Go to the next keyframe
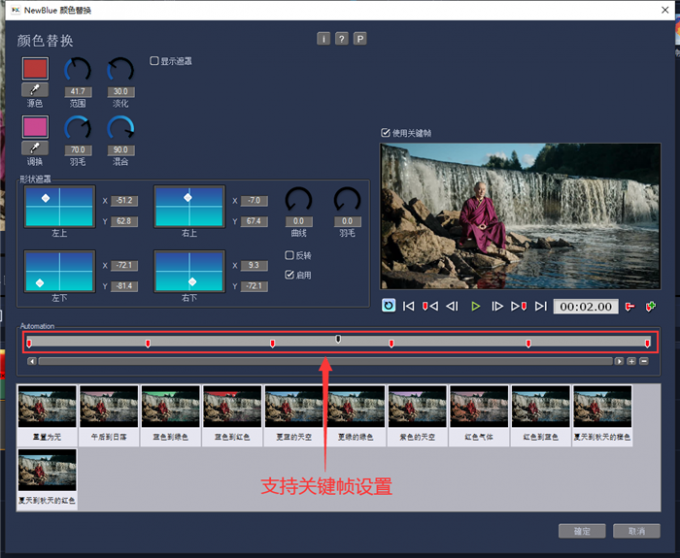The image size is (680, 558). coord(519,306)
